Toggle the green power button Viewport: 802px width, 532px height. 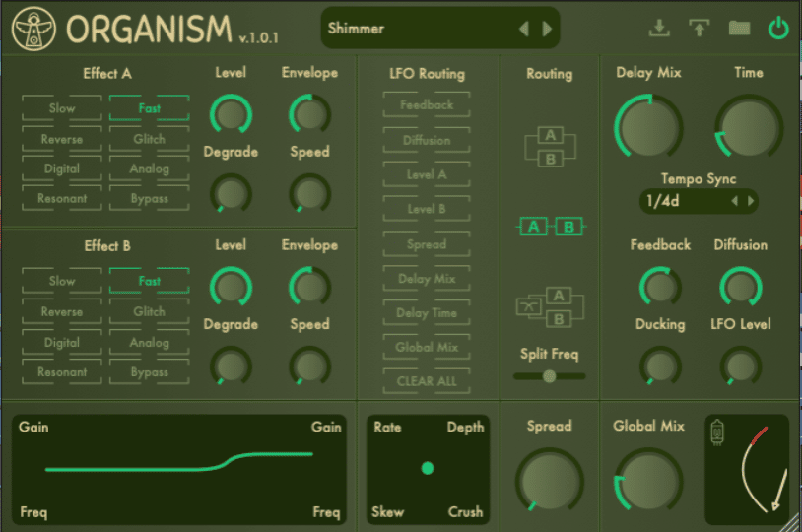coord(778,29)
